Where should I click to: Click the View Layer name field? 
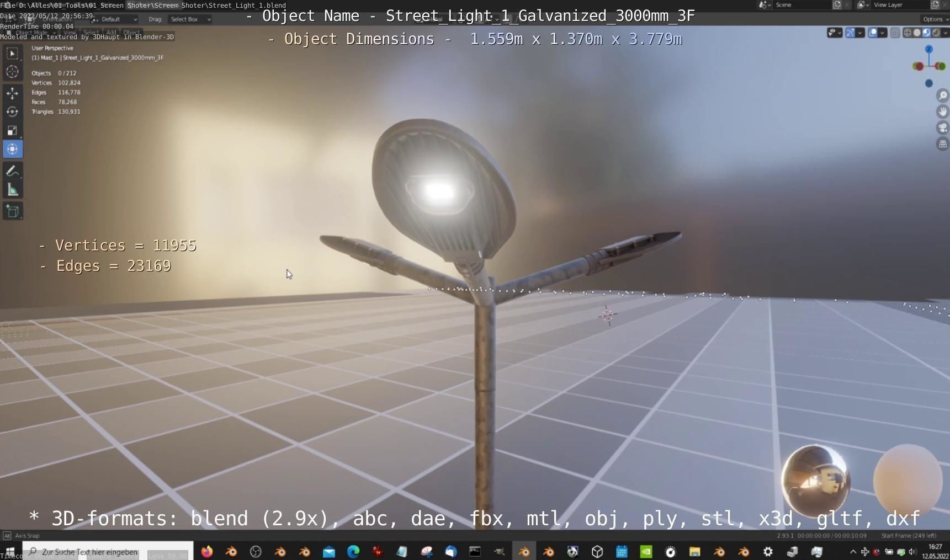click(900, 5)
